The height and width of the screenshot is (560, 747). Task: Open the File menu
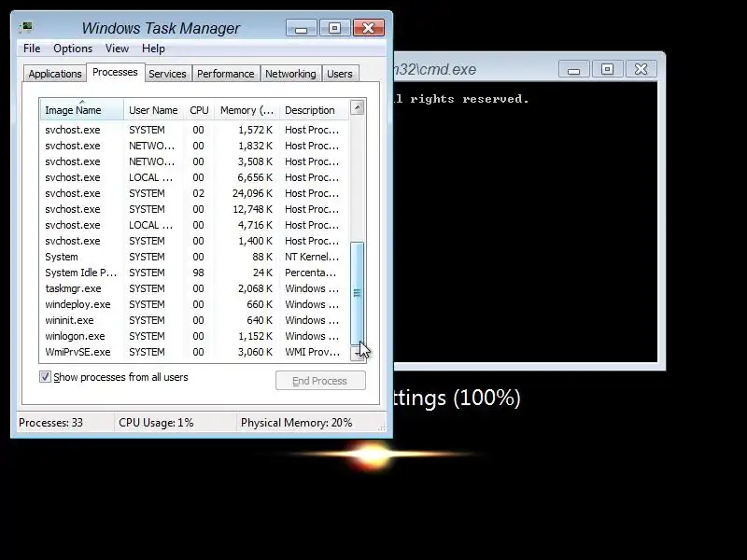pos(32,49)
